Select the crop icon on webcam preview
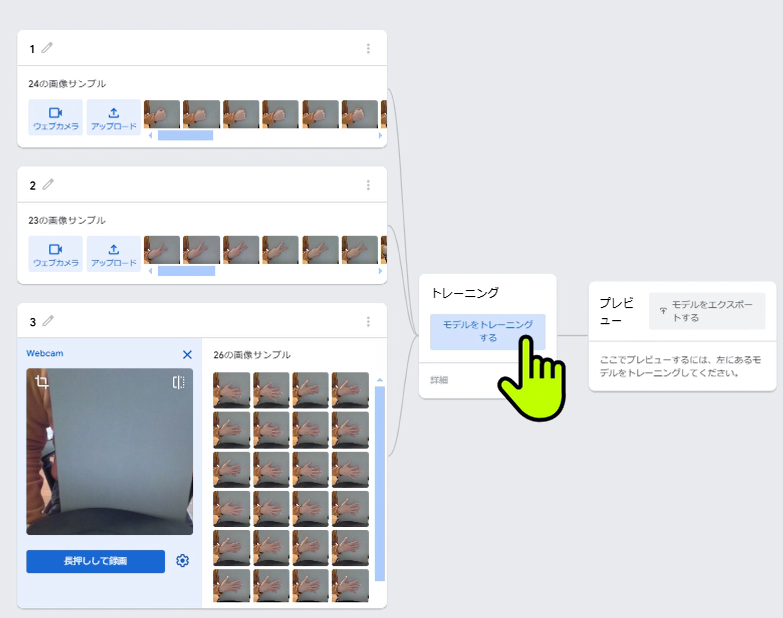 (x=41, y=382)
